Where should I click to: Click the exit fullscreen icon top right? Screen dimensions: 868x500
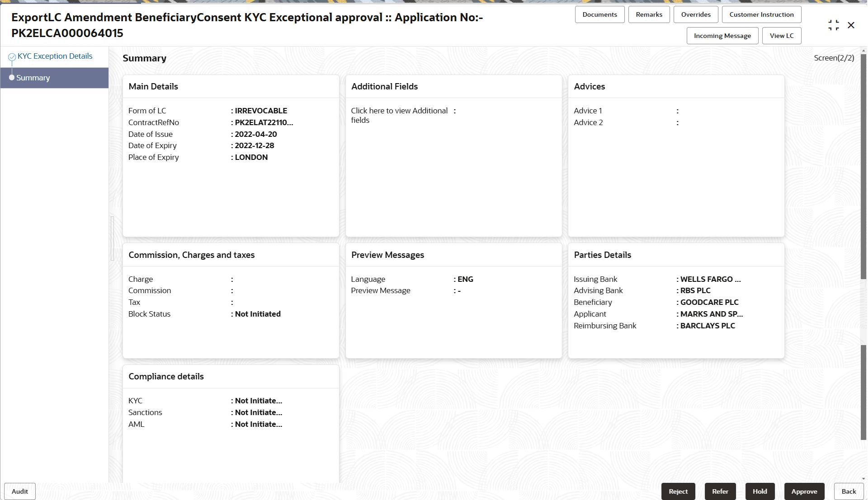(834, 25)
